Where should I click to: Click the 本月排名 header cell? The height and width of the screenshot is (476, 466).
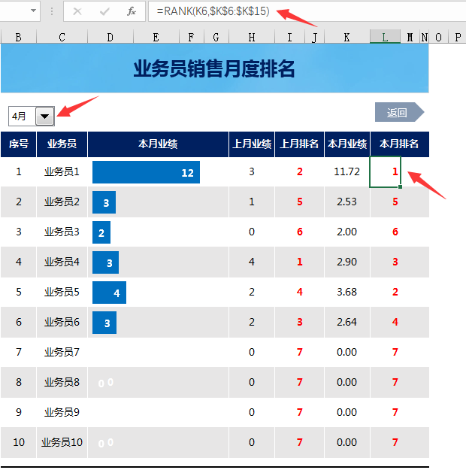400,144
